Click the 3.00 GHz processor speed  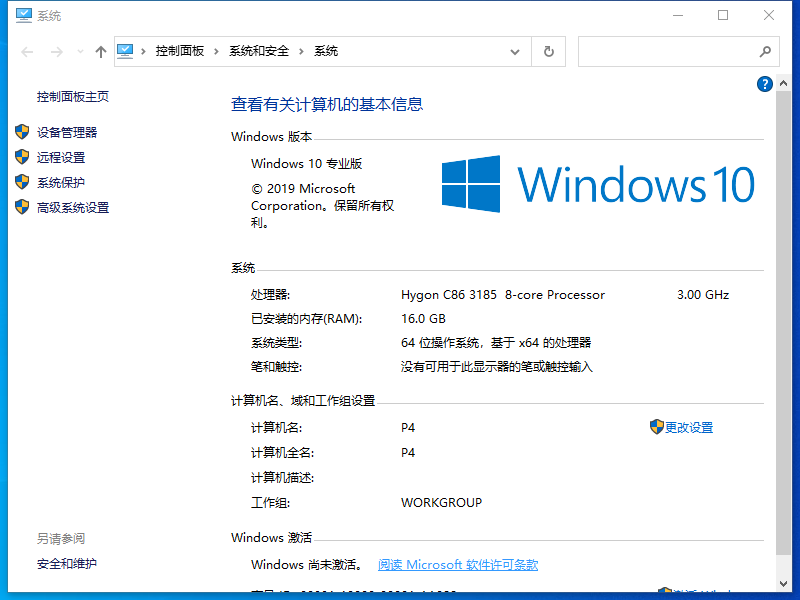(703, 295)
